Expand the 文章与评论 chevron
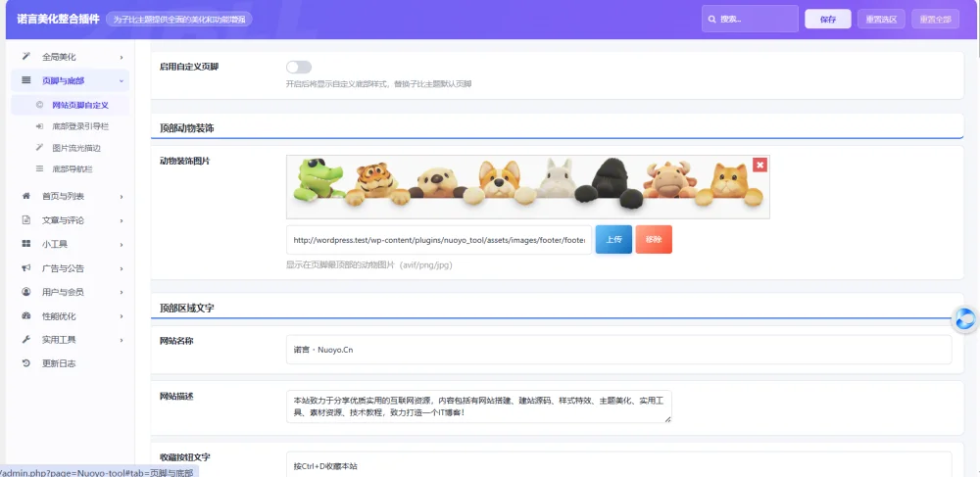The width and height of the screenshot is (980, 477). click(x=122, y=220)
